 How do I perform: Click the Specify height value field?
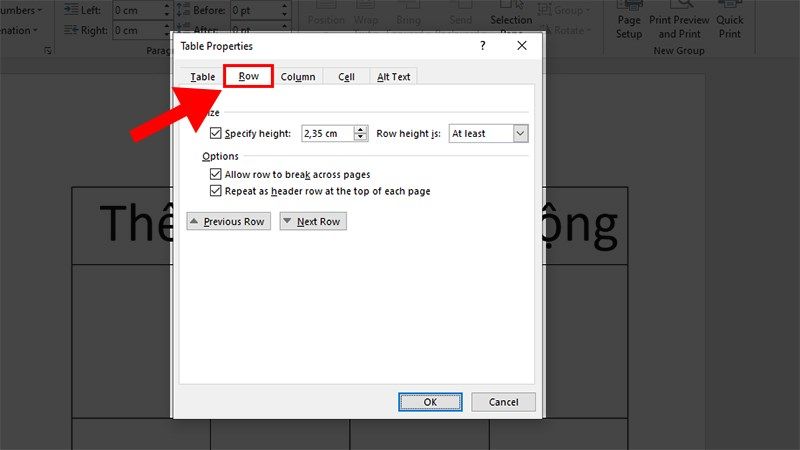point(328,134)
